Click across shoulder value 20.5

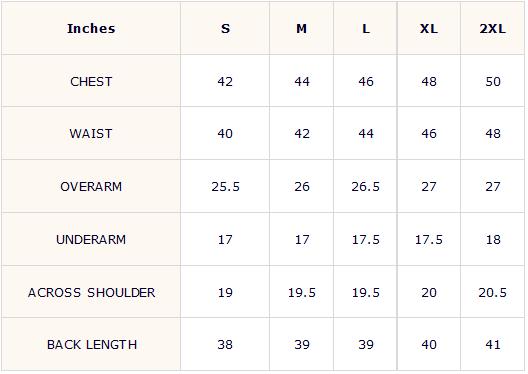point(493,292)
